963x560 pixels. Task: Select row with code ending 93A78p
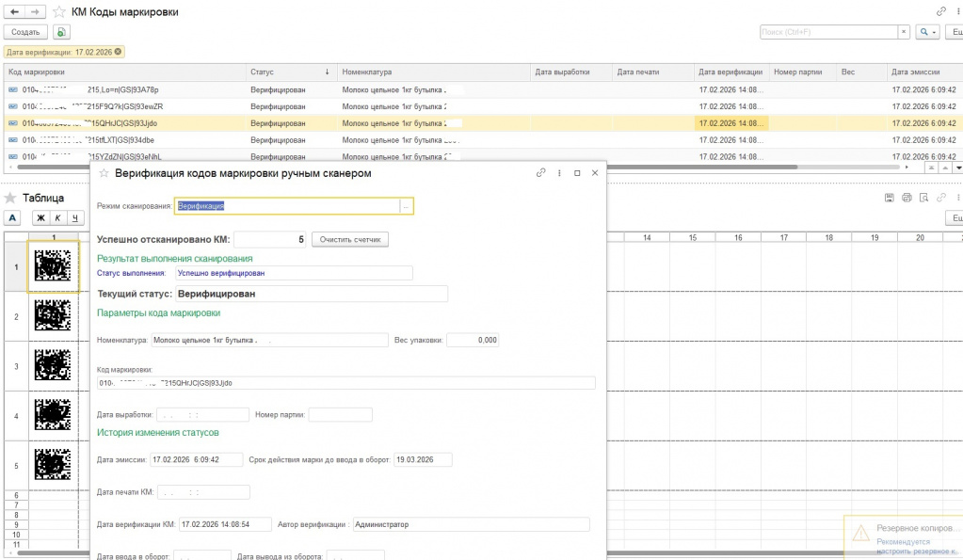pos(483,89)
